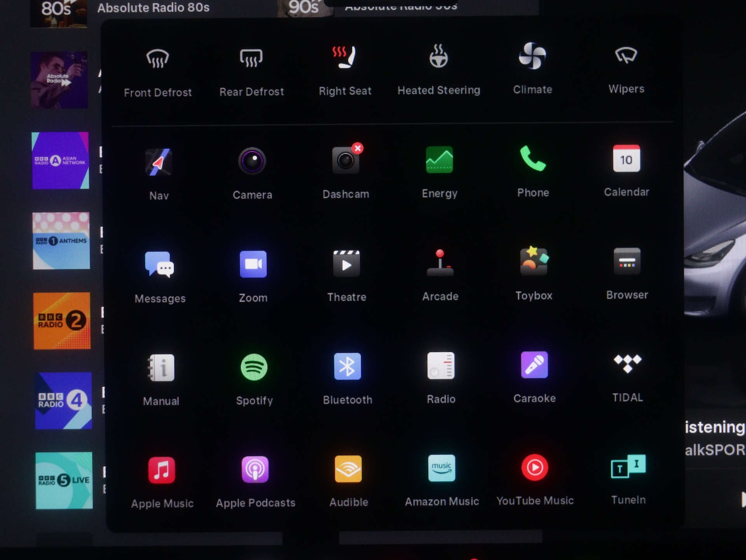This screenshot has width=746, height=560.
Task: Open the Web Browser app
Action: click(x=627, y=261)
